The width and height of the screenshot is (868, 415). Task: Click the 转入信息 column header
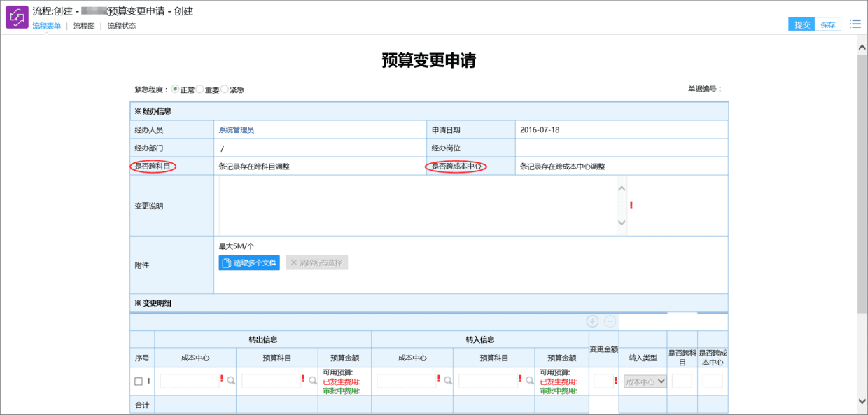coord(480,339)
